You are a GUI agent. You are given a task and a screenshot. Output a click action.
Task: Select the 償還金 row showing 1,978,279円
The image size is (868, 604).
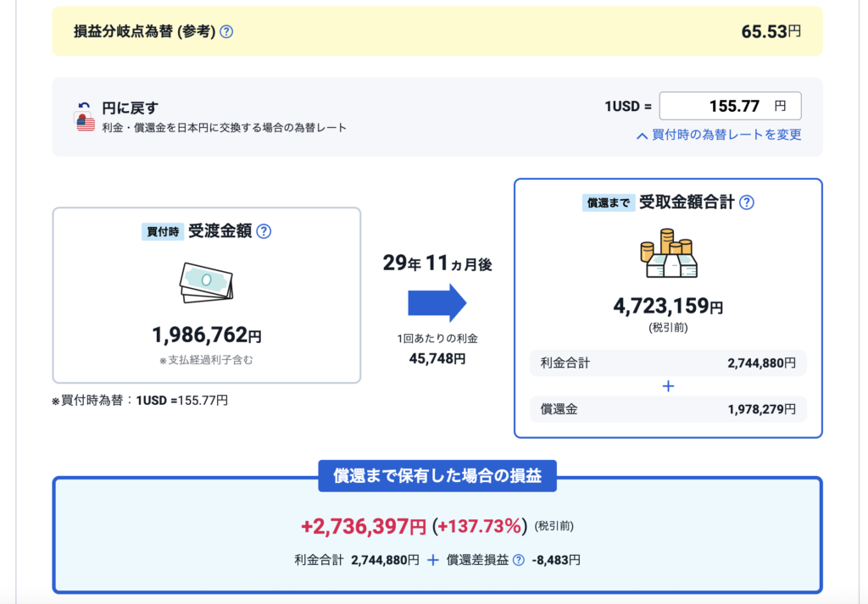point(668,409)
